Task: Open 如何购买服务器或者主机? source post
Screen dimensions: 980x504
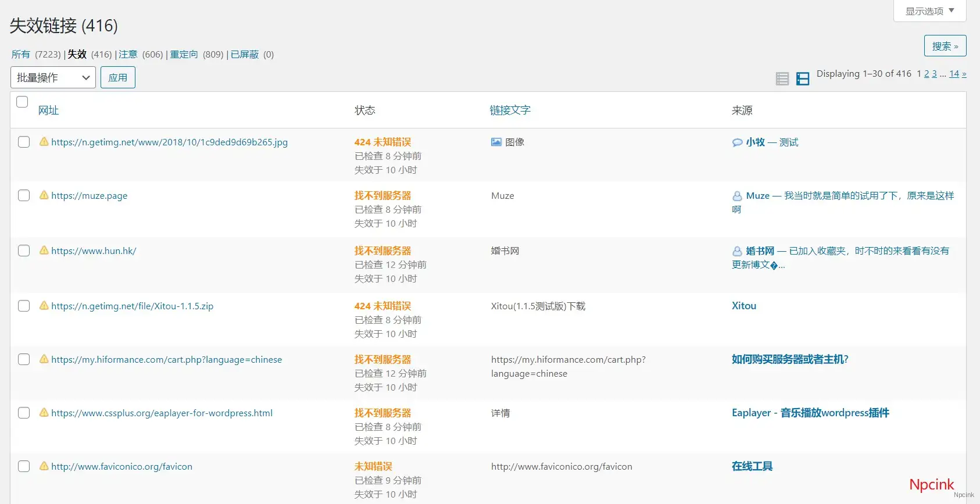Action: (x=790, y=359)
